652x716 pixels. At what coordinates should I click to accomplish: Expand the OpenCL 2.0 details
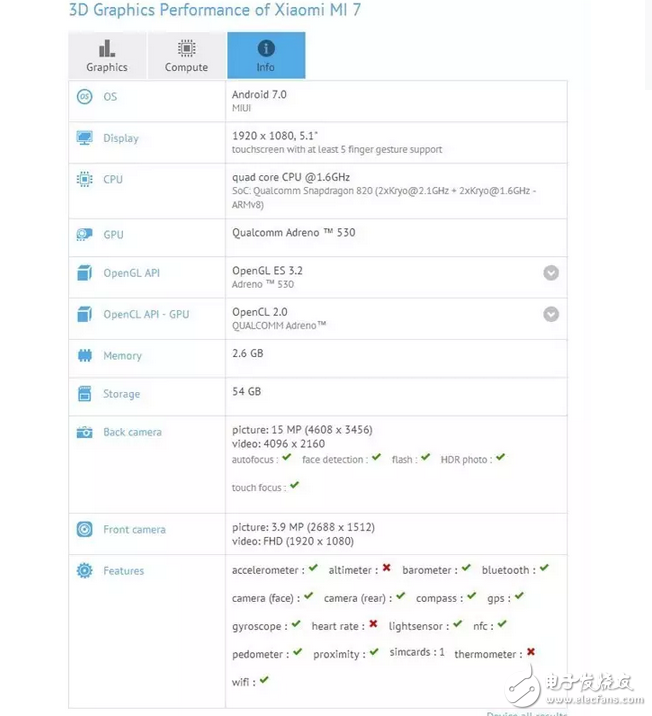551,314
